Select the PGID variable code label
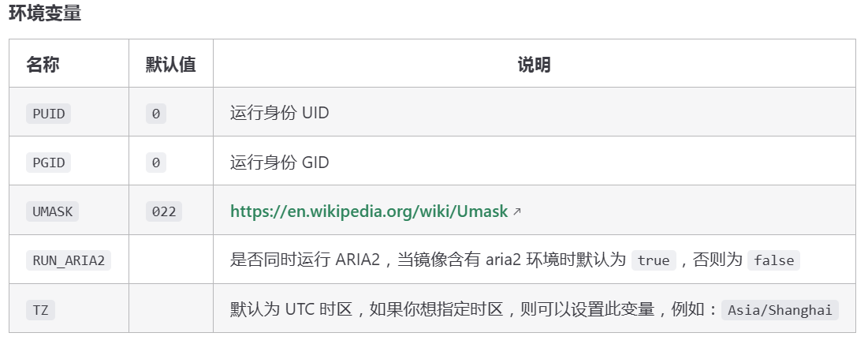This screenshot has width=868, height=344. (x=49, y=163)
